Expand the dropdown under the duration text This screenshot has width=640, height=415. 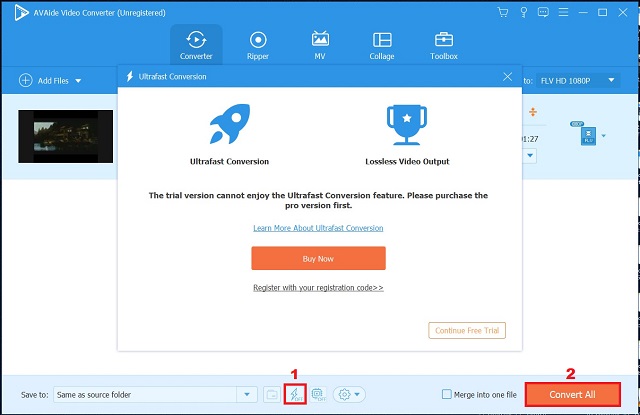click(530, 155)
